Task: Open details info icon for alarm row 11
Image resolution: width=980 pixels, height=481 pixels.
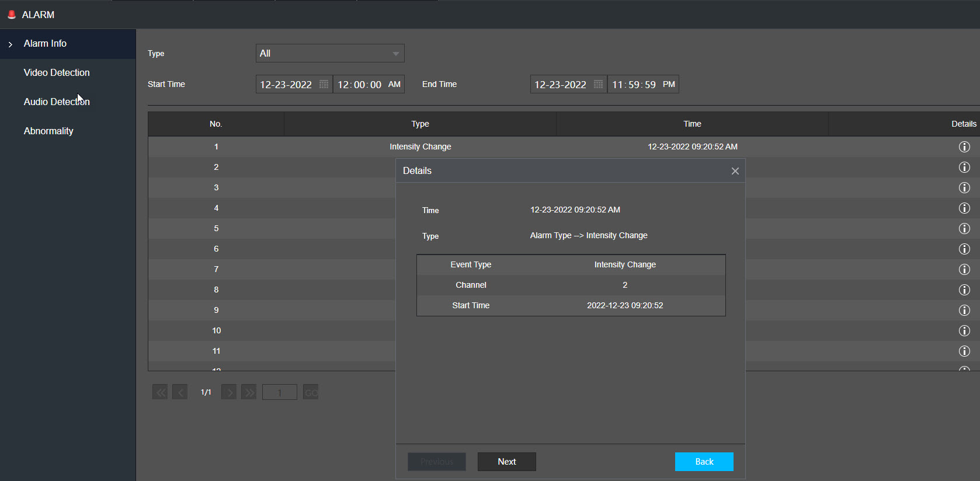Action: pos(964,351)
